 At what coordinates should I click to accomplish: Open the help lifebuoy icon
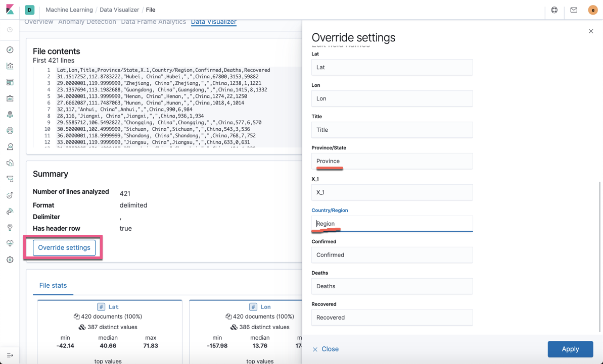[x=554, y=10]
